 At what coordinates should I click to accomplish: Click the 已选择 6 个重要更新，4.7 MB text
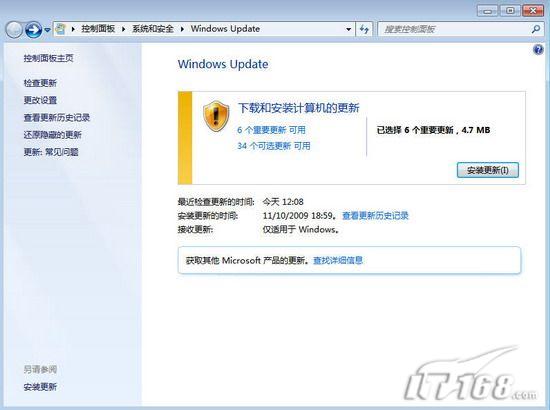click(433, 130)
